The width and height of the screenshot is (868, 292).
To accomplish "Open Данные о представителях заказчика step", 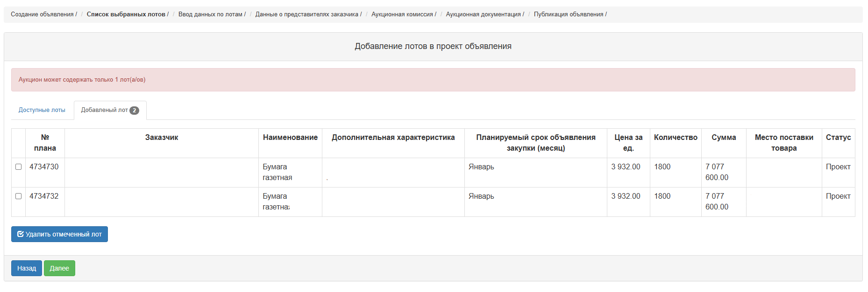I will (307, 14).
